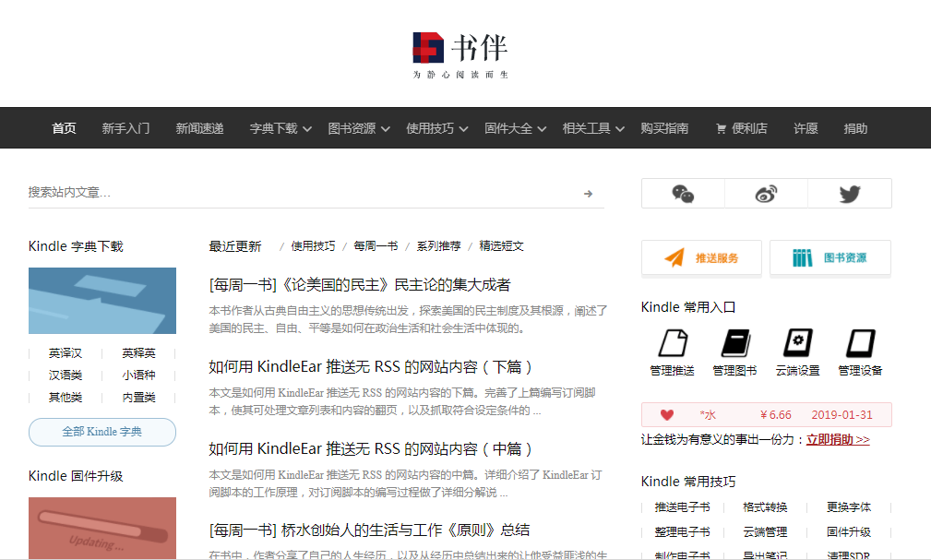Click the Kindle 固件升级 Updating thumbnail

102,528
